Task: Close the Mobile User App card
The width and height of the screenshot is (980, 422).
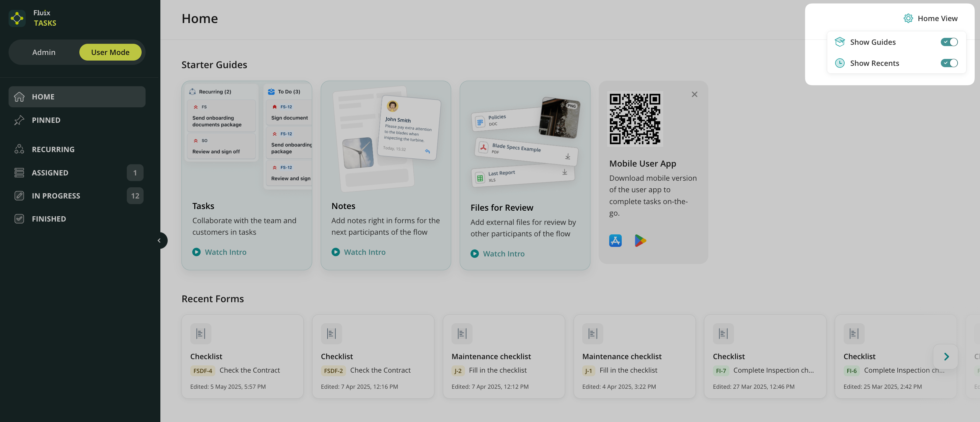Action: (694, 94)
